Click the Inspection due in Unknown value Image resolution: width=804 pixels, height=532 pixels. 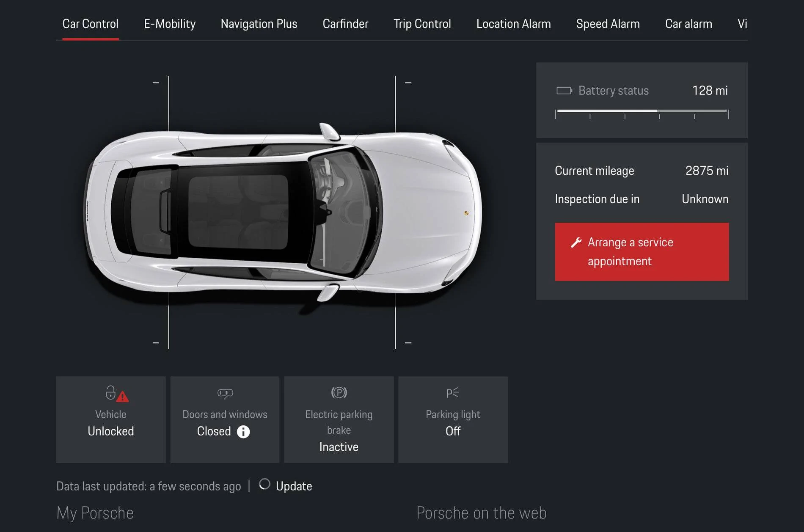tap(705, 199)
